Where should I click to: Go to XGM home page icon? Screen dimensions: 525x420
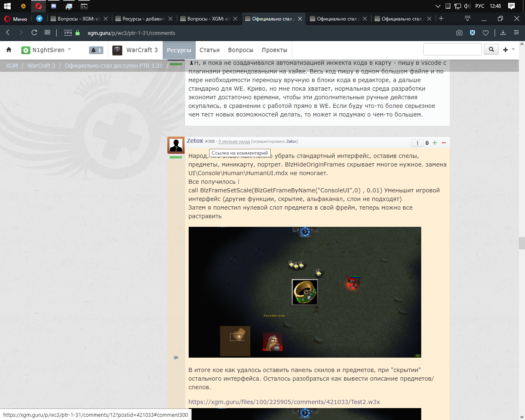9,50
